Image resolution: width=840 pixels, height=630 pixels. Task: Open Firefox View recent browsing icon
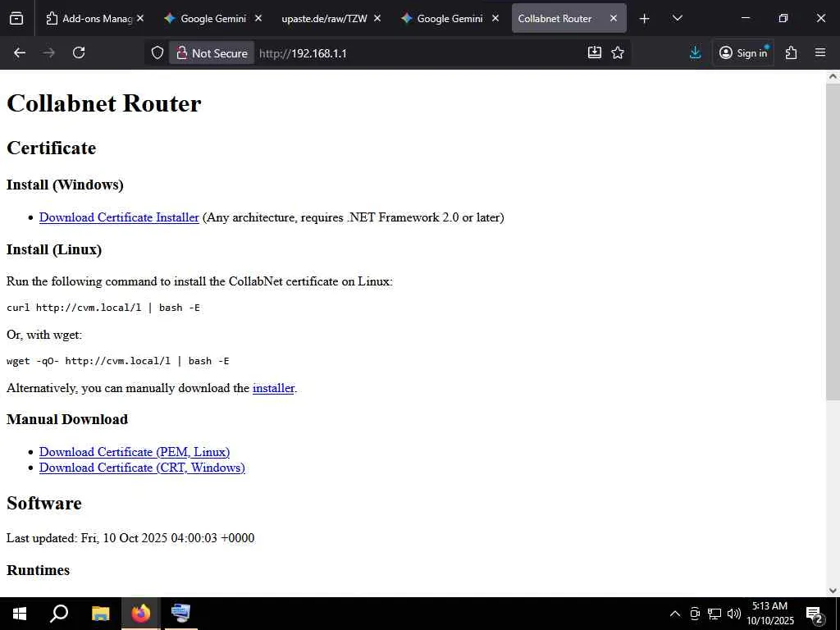[16, 18]
